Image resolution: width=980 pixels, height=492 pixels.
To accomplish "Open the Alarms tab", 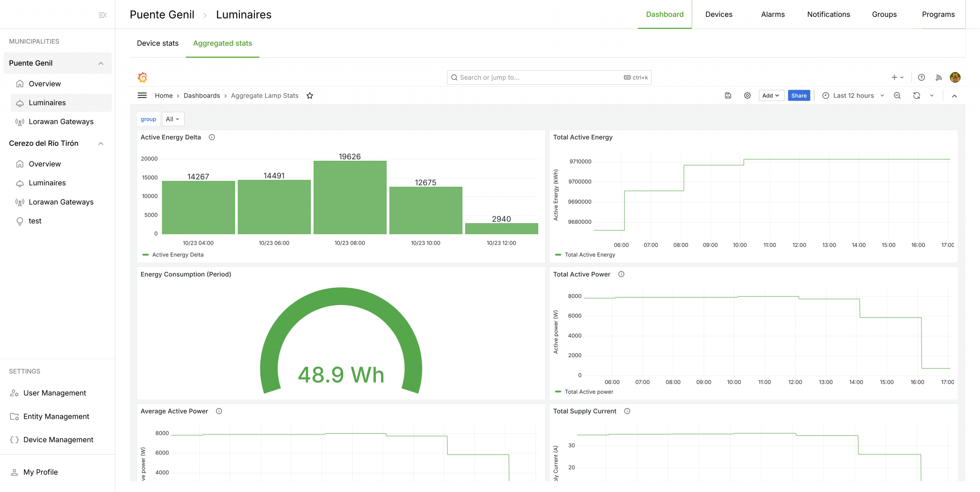I will [773, 14].
